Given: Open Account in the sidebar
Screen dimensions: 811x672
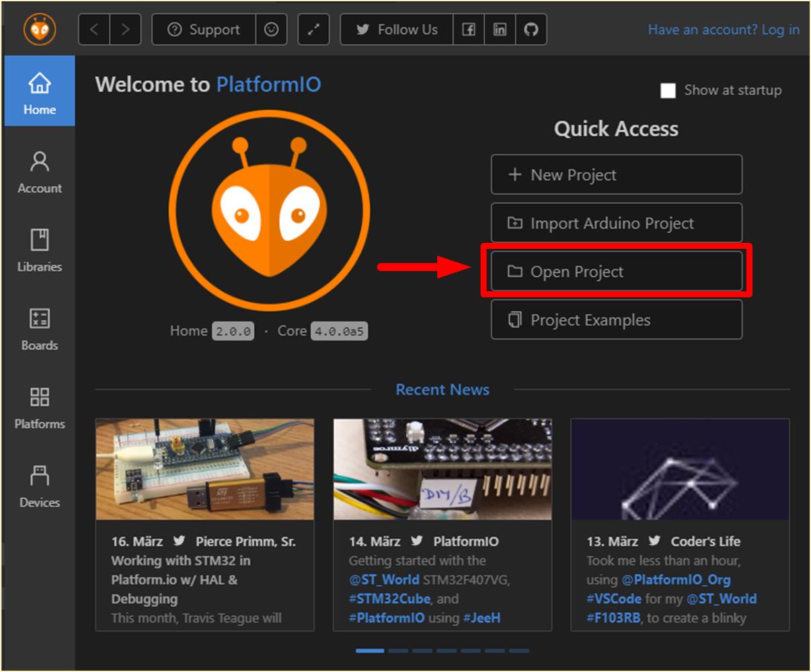Looking at the screenshot, I should pyautogui.click(x=40, y=172).
